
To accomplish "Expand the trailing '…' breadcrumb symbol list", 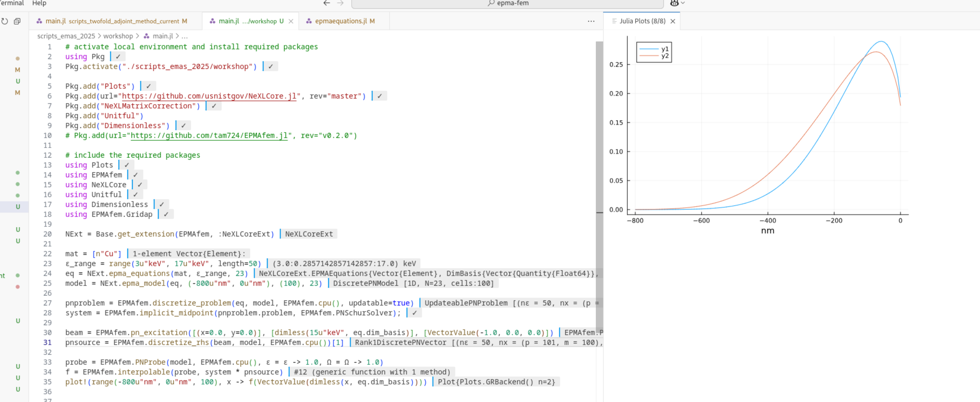I will click(x=185, y=36).
